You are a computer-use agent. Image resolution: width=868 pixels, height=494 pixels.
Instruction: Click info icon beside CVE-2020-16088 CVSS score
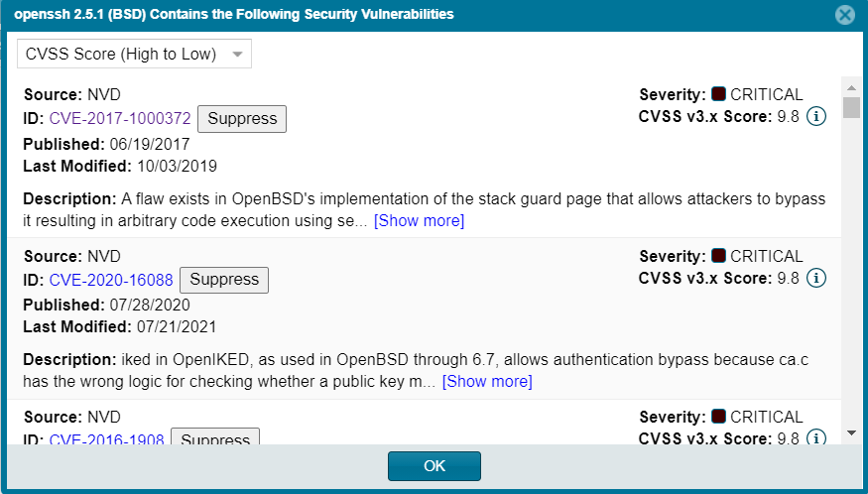[x=816, y=278]
